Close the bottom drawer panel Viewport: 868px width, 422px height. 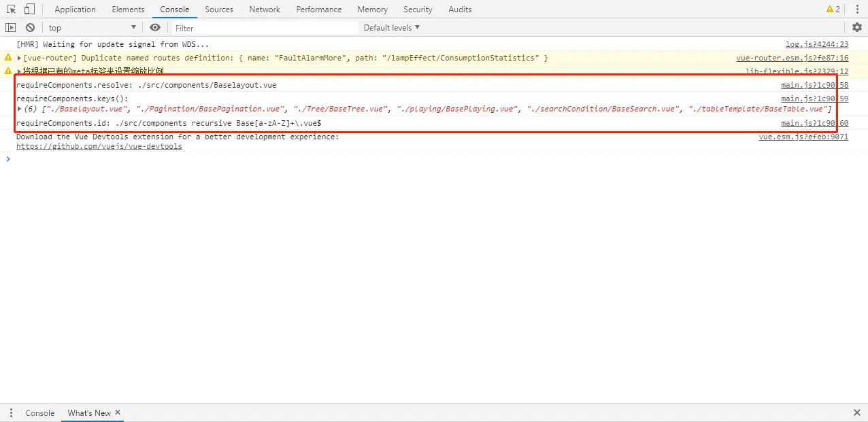coord(857,413)
